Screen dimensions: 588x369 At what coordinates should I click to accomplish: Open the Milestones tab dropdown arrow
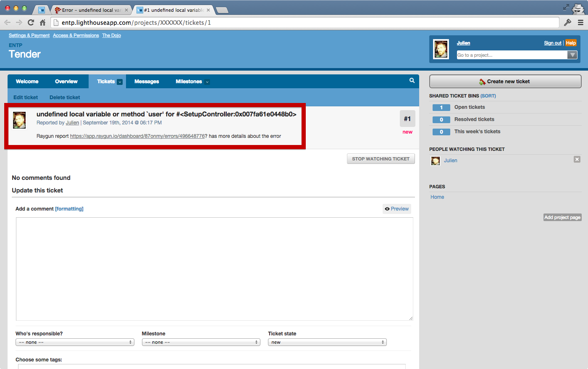207,82
